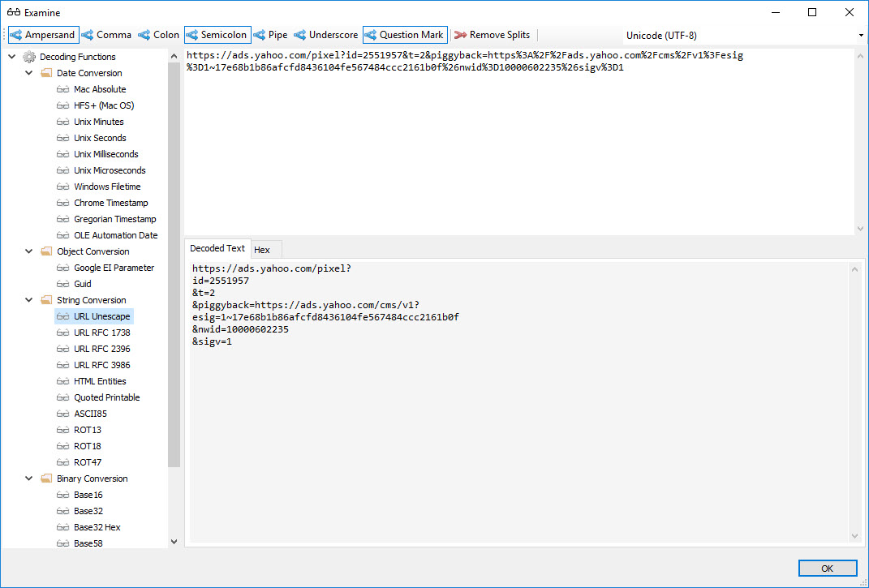Click inside the encoded URL input box
The height and width of the screenshot is (588, 869).
(x=518, y=142)
